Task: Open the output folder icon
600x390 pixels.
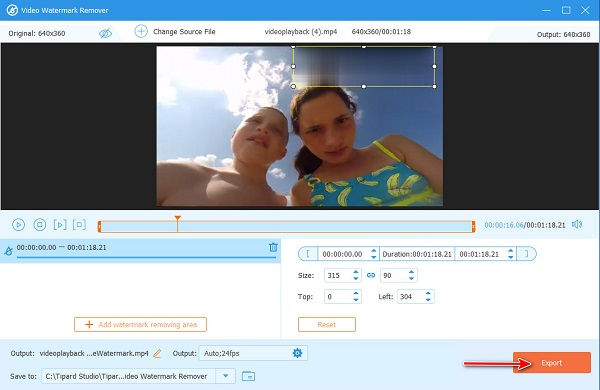Action: tap(249, 376)
